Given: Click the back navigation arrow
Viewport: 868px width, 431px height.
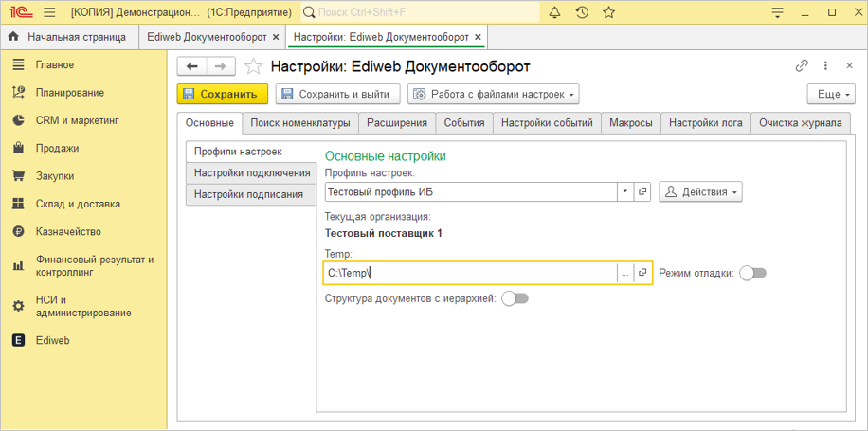Looking at the screenshot, I should click(192, 66).
